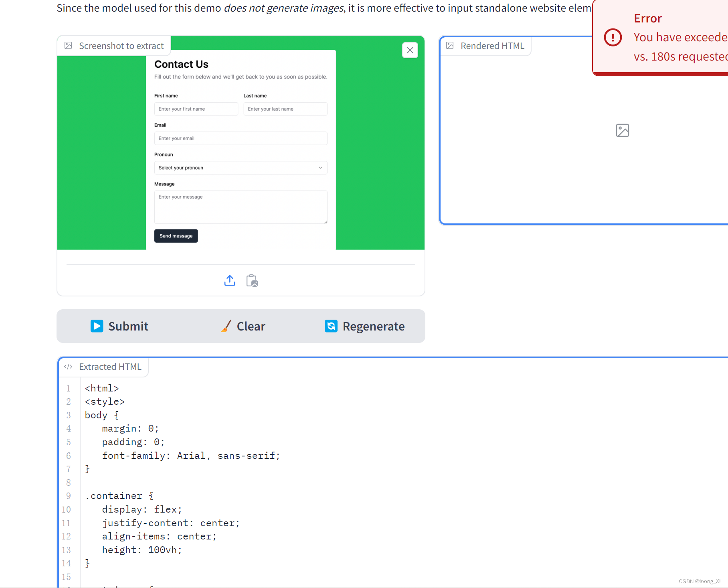
Task: Click the upload image icon
Action: 230,280
